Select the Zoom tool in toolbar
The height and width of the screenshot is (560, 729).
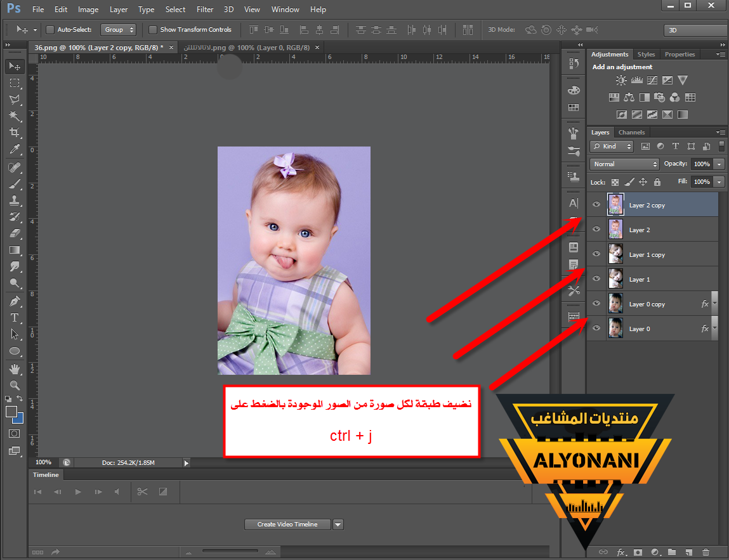(x=15, y=385)
